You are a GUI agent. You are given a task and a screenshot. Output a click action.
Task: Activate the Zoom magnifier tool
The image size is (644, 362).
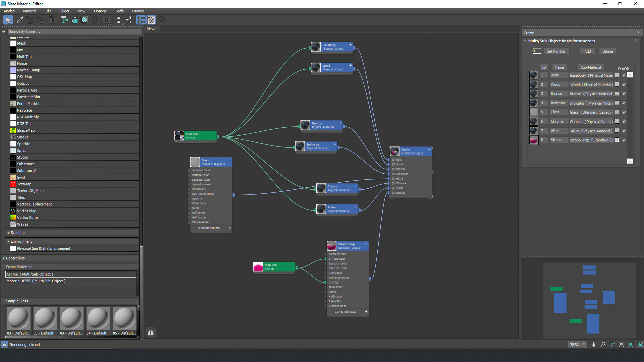603,344
